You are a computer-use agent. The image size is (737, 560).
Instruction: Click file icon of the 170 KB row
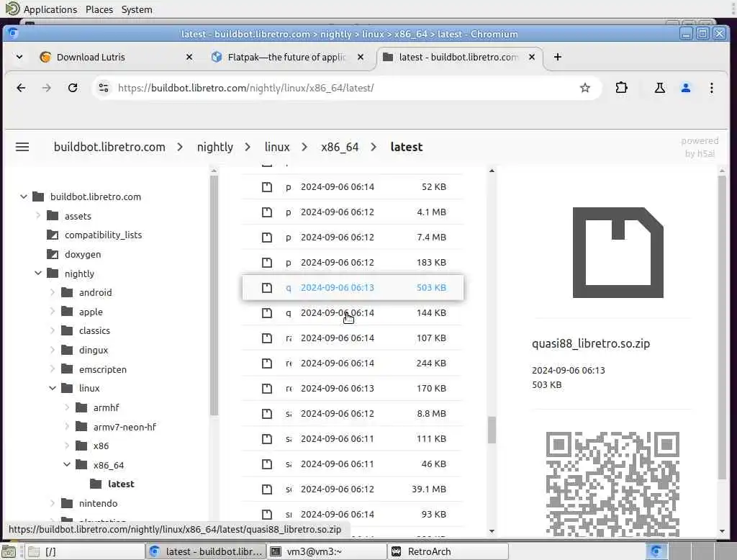(266, 389)
